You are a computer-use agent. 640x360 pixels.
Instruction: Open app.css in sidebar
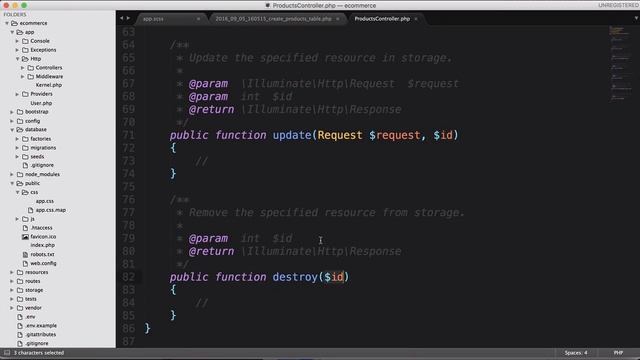click(44, 201)
